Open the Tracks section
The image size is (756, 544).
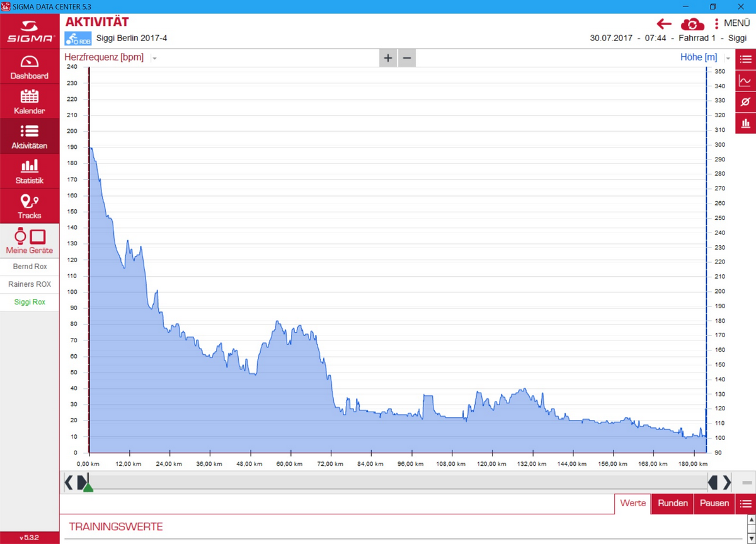coord(30,206)
